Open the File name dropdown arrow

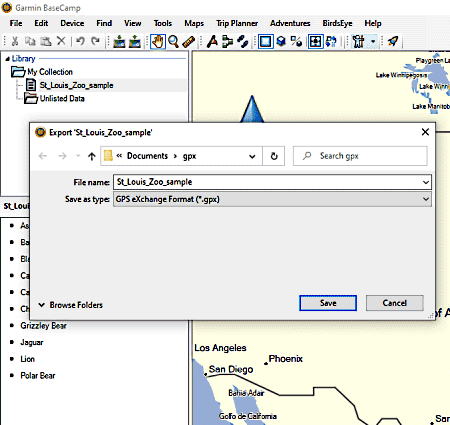(426, 182)
